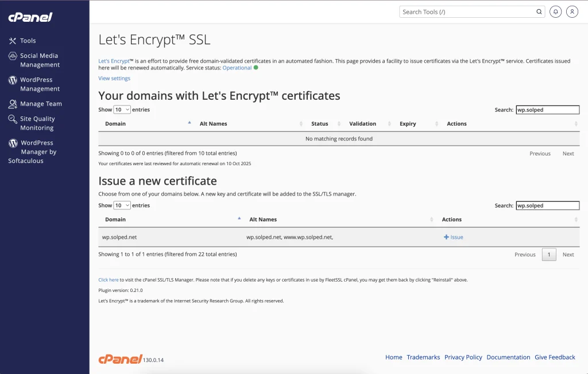Screen dimensions: 588x374
Task: Open Privacy Policy footer link
Action: pos(463,357)
